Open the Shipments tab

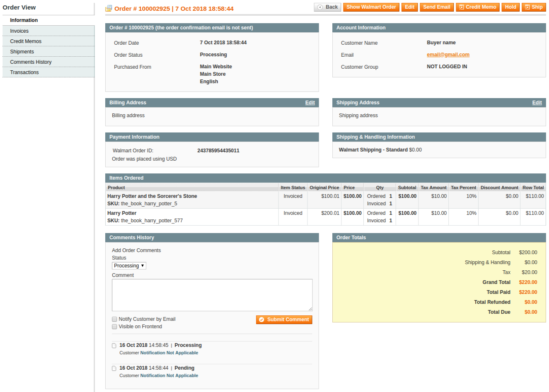tap(48, 52)
